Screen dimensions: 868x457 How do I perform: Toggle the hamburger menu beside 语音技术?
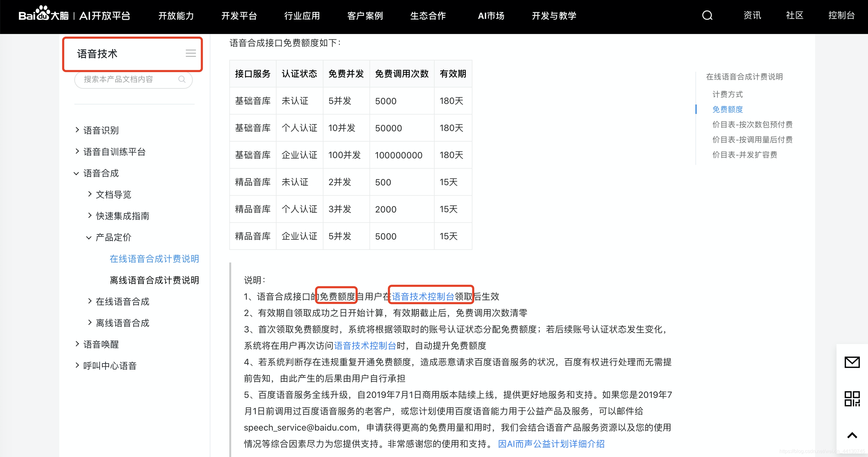[x=191, y=53]
